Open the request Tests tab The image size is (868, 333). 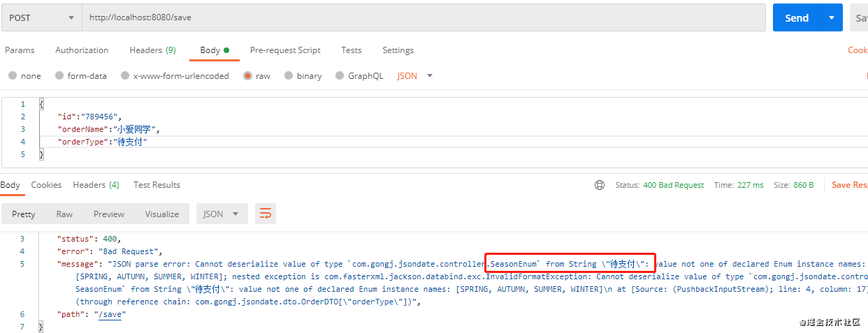click(x=352, y=50)
